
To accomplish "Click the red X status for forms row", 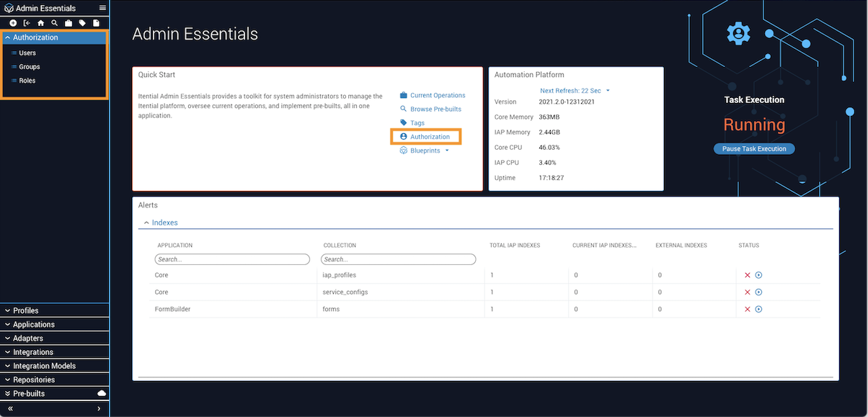I will [x=748, y=309].
